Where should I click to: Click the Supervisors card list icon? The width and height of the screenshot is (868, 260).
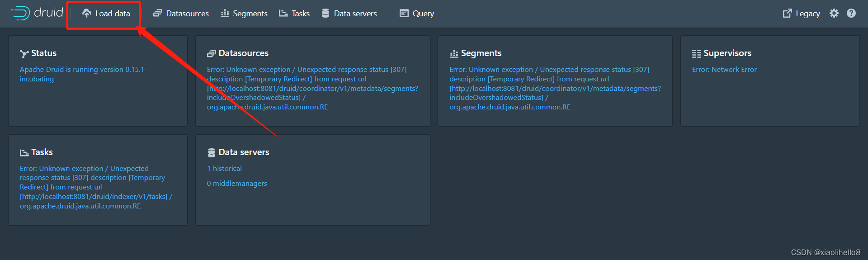[x=696, y=54]
